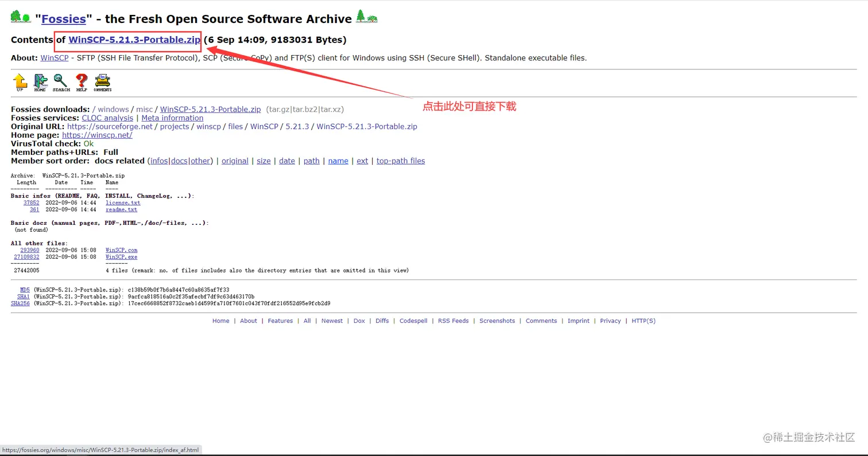This screenshot has width=868, height=456.
Task: Click lowercase winscp in the Original URL path
Action: (x=208, y=127)
